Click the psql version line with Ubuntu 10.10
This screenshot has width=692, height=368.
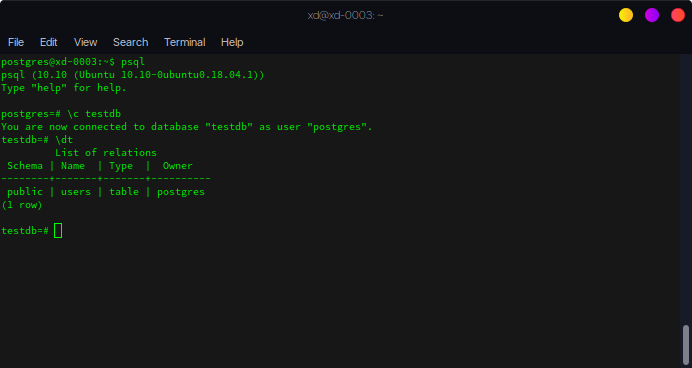[132, 75]
